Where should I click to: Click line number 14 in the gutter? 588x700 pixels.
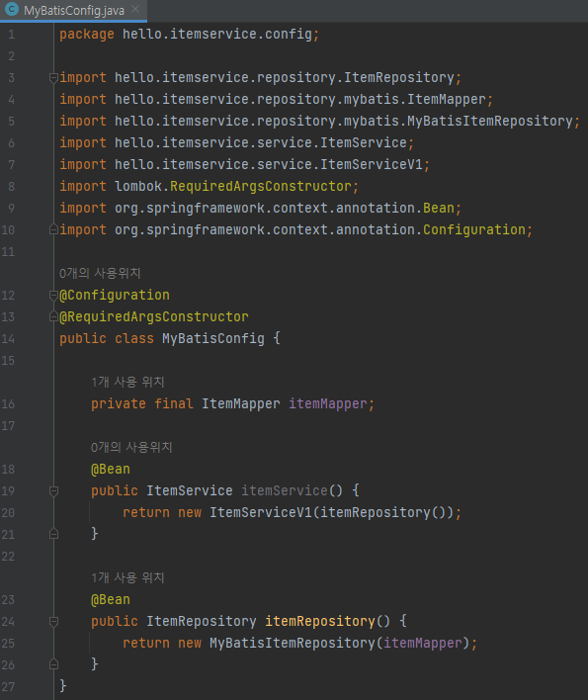pyautogui.click(x=8, y=339)
